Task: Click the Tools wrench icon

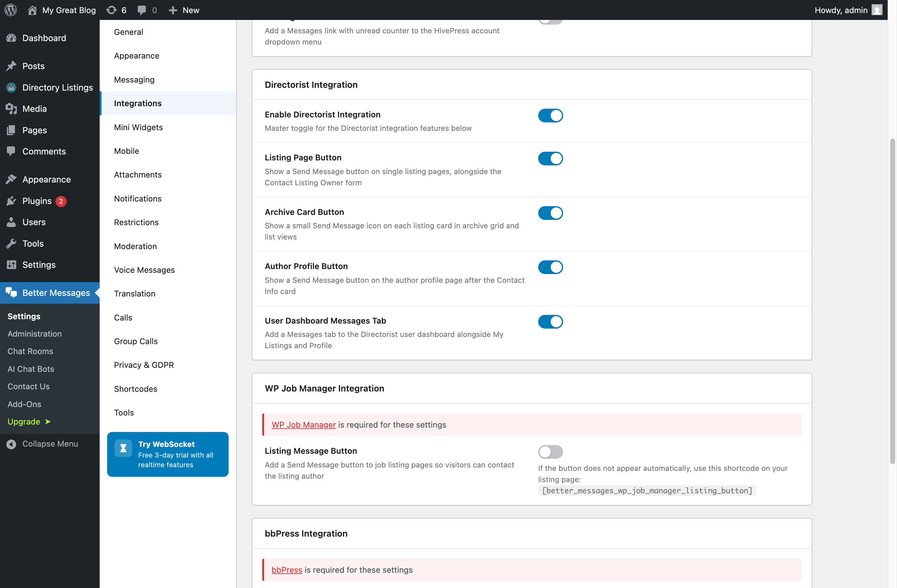Action: click(x=11, y=244)
